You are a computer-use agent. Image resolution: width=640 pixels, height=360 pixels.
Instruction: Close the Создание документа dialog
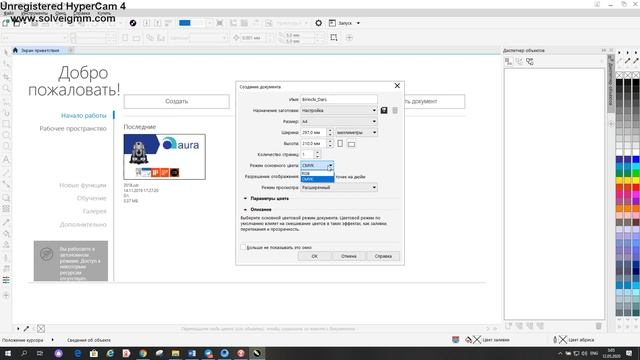coord(397,85)
